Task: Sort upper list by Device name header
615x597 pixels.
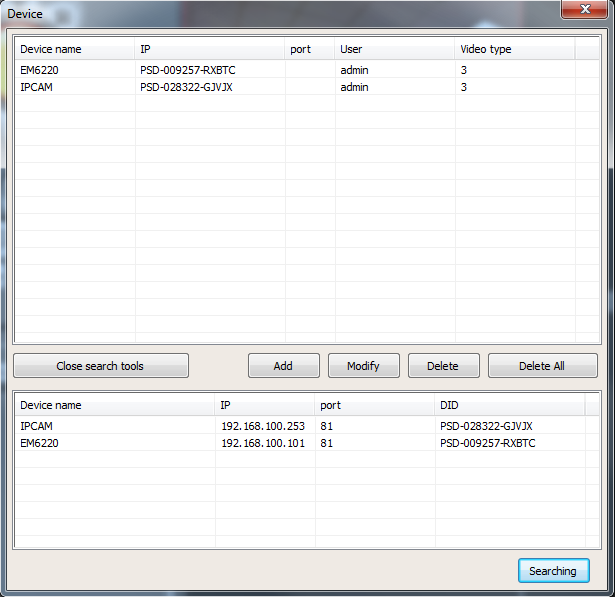Action: [x=75, y=49]
